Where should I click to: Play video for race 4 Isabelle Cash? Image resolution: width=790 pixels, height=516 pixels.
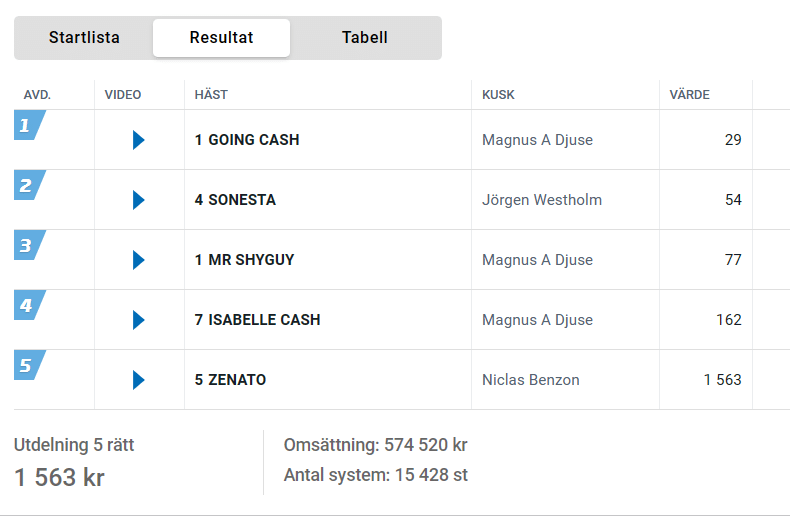coord(138,320)
